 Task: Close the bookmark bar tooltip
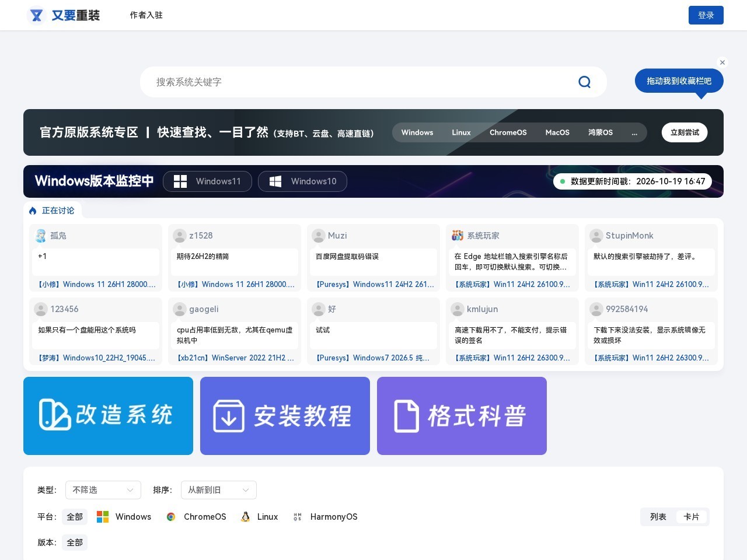pyautogui.click(x=722, y=62)
